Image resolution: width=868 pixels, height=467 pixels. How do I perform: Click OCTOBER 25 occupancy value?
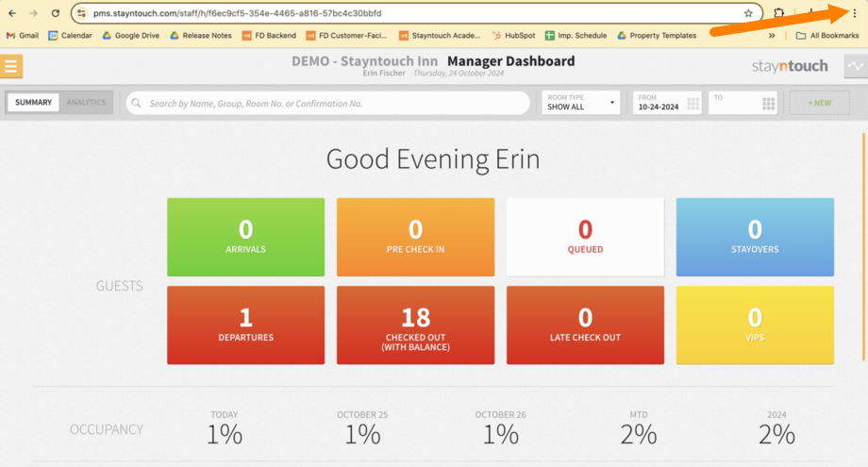(362, 434)
